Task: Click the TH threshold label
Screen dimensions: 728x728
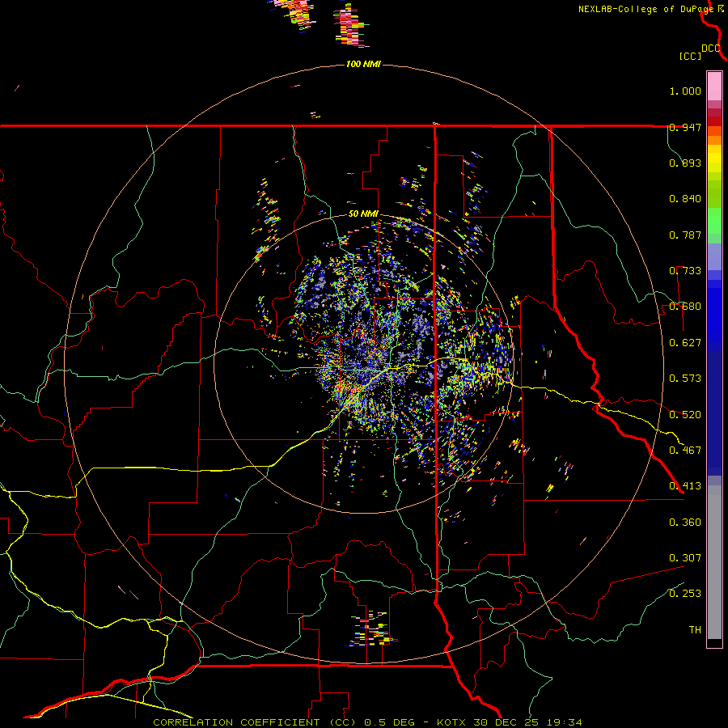Action: pos(695,630)
